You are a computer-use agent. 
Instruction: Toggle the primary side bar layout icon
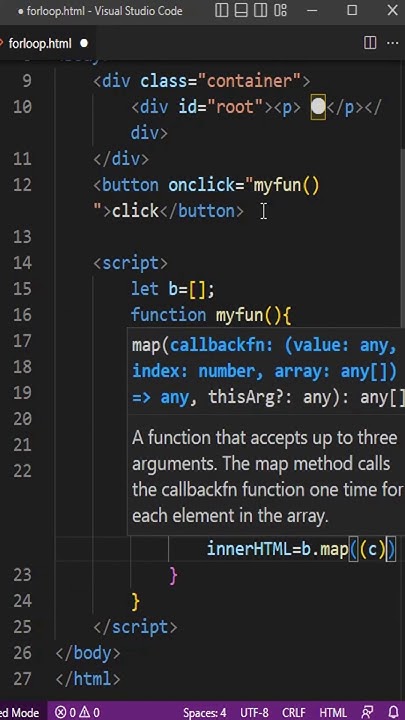pos(222,11)
